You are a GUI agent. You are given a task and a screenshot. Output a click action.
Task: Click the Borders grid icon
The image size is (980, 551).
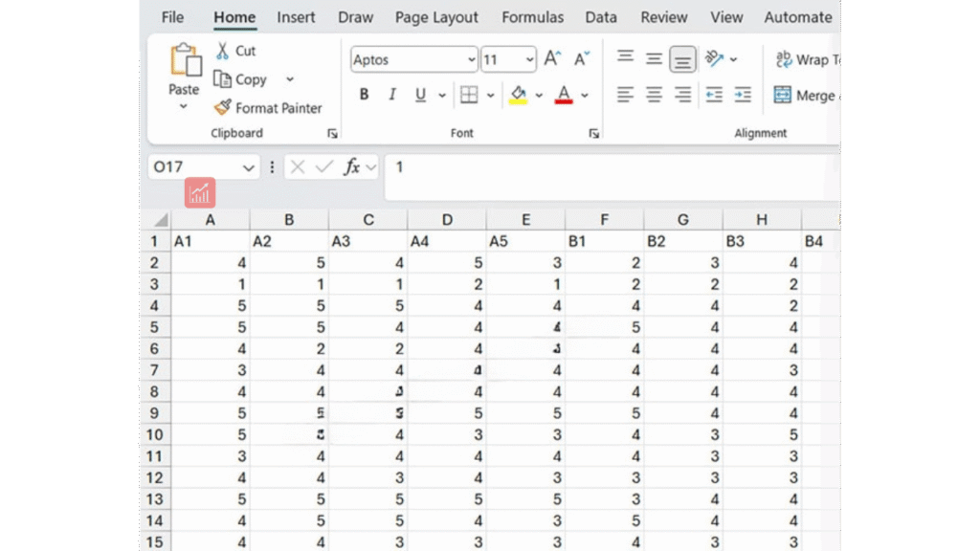click(x=469, y=95)
